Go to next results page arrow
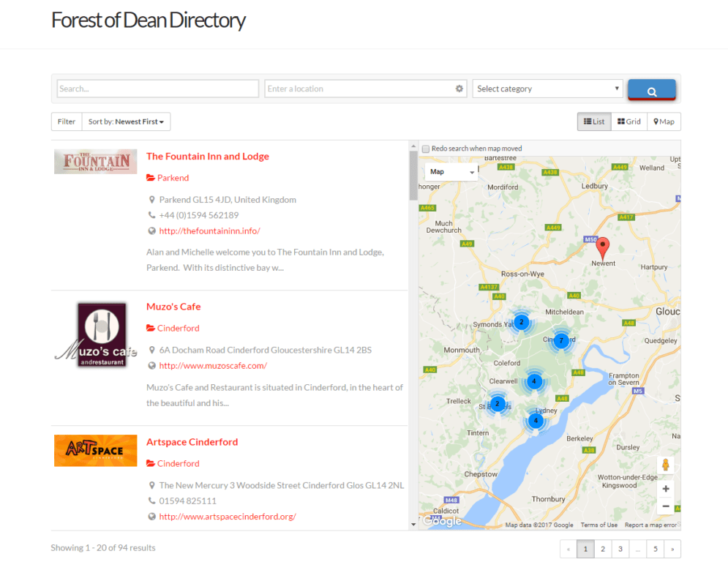Screen dimensions: 728x562 click(672, 549)
